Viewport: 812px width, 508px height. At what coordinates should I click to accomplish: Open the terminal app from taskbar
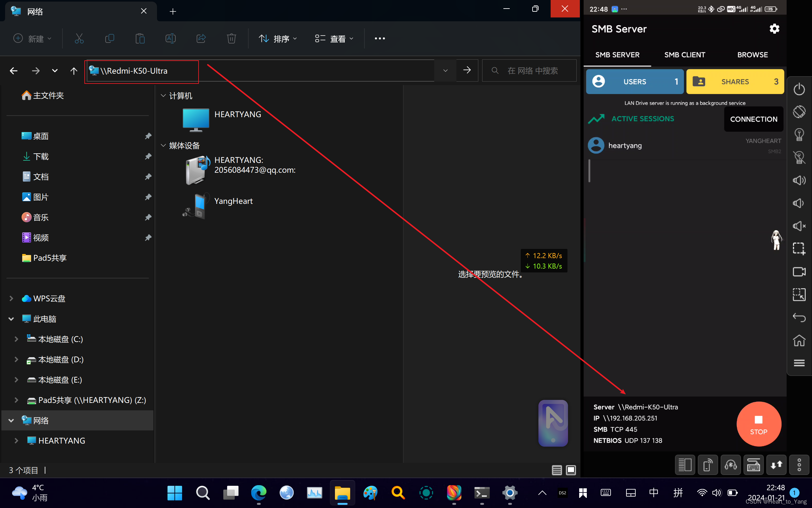tap(481, 493)
